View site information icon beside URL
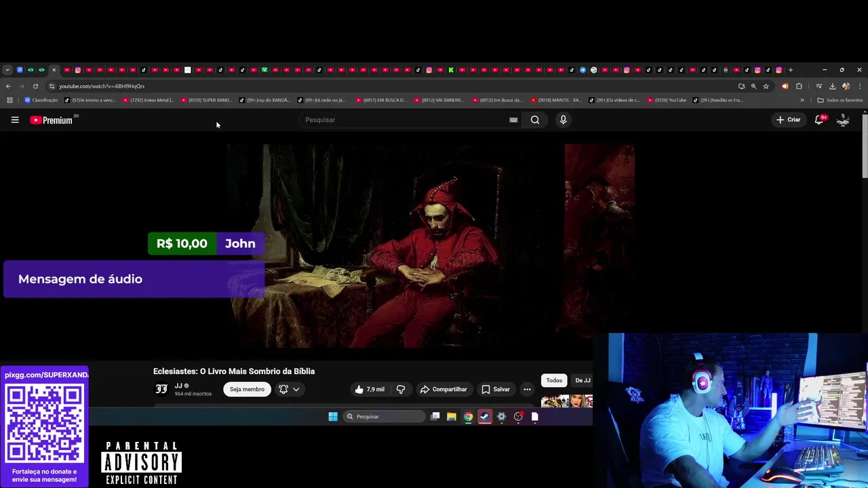 (x=52, y=86)
